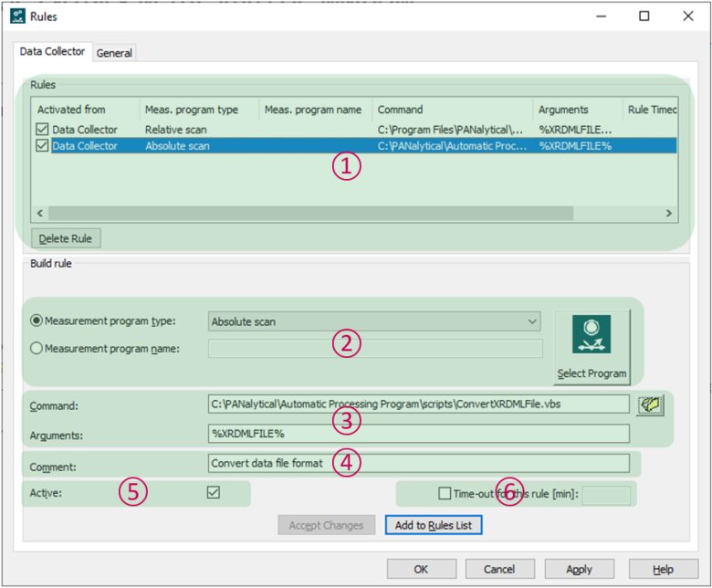This screenshot has width=712, height=588.
Task: Click Add to Rules List button
Action: click(x=433, y=525)
